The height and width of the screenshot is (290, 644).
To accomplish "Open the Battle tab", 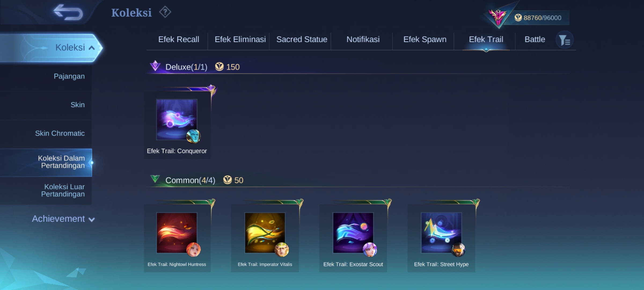I will coord(535,39).
